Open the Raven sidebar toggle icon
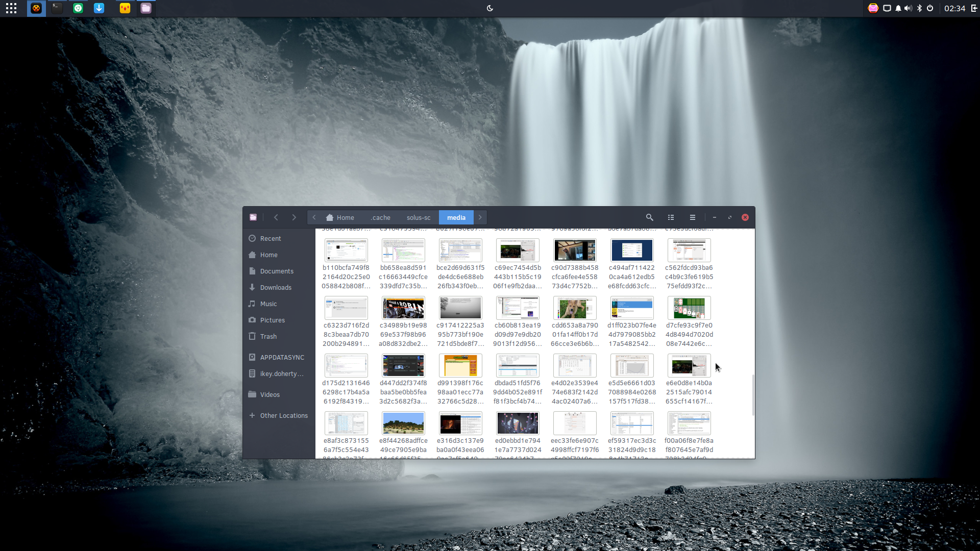The width and height of the screenshot is (980, 551). [974, 8]
